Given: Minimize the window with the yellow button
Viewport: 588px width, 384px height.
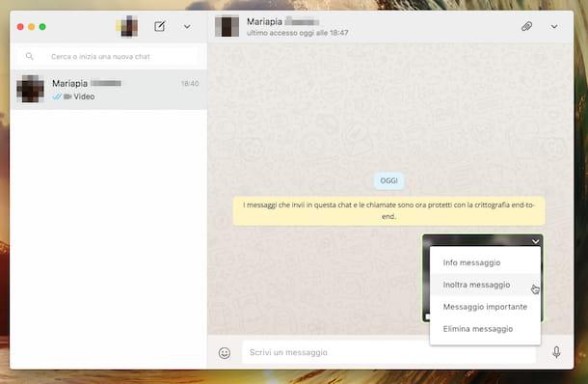Looking at the screenshot, I should [32, 27].
